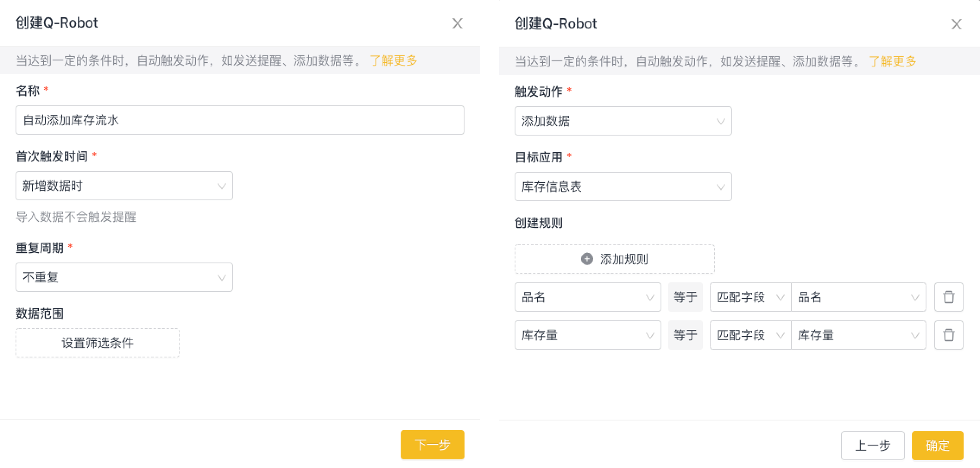The width and height of the screenshot is (980, 468).
Task: Click 设置筛选条件 button
Action: [x=98, y=343]
